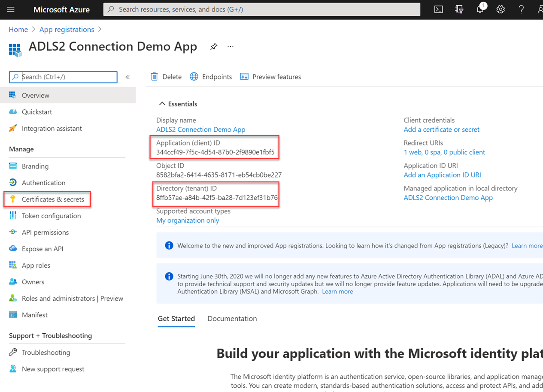Launch Cloud Shell from the top bar
Image resolution: width=543 pixels, height=392 pixels.
(x=438, y=9)
